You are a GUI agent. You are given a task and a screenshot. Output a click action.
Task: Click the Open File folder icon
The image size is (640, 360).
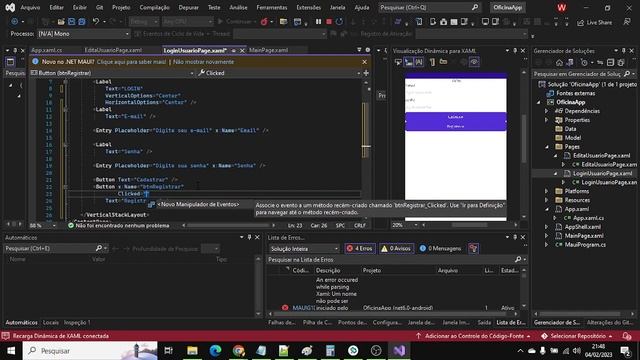coord(61,22)
